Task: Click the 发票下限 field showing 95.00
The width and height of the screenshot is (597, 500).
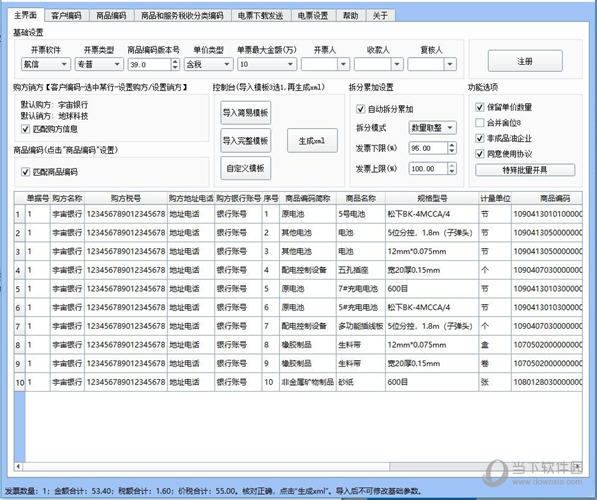Action: 428,148
